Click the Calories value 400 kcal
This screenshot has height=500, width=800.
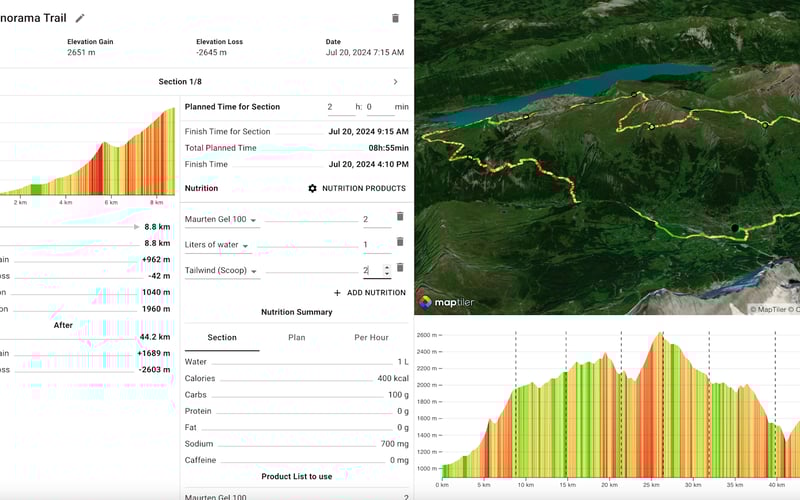coord(393,379)
